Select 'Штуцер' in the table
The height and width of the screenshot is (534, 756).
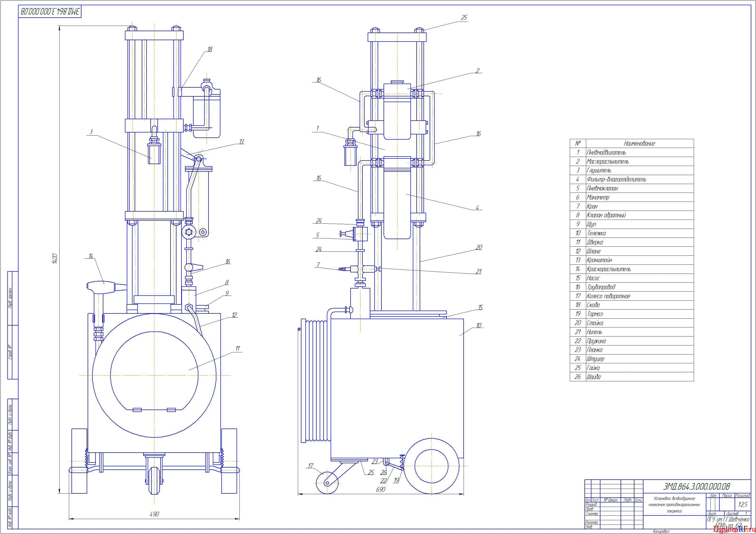[x=632, y=359]
